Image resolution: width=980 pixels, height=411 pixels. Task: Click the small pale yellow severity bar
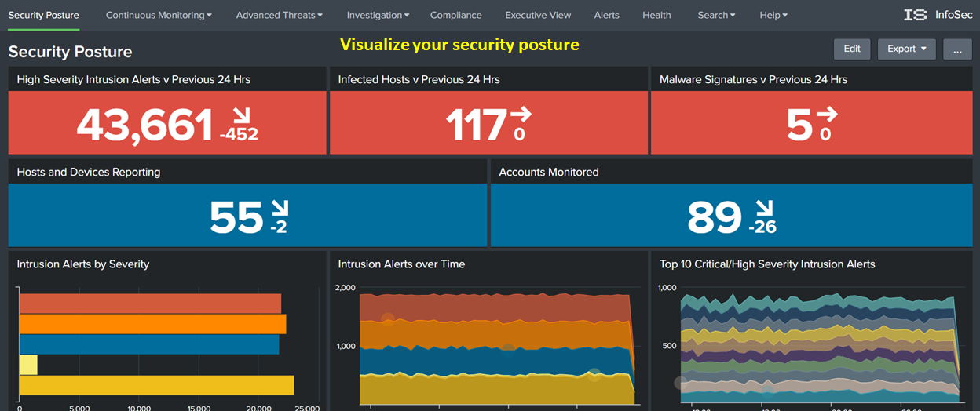[28, 365]
